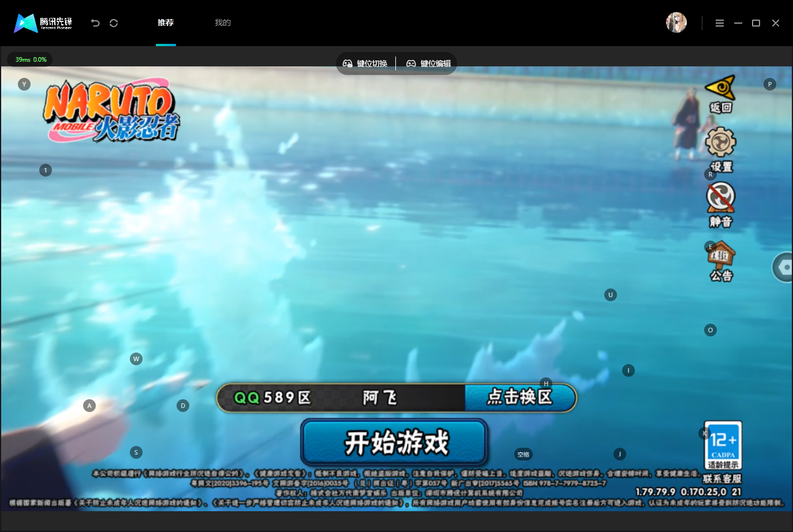Open the 设置 settings gear icon
The width and height of the screenshot is (793, 532).
tap(721, 142)
